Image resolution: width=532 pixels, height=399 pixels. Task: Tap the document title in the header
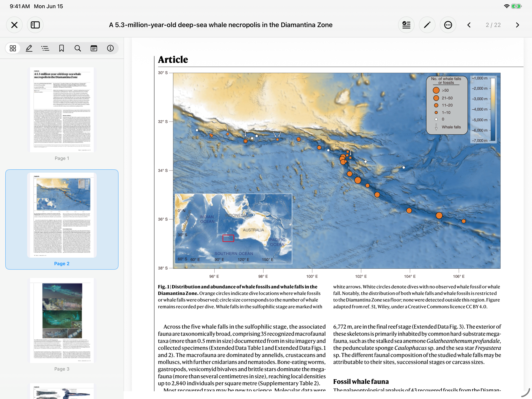221,25
